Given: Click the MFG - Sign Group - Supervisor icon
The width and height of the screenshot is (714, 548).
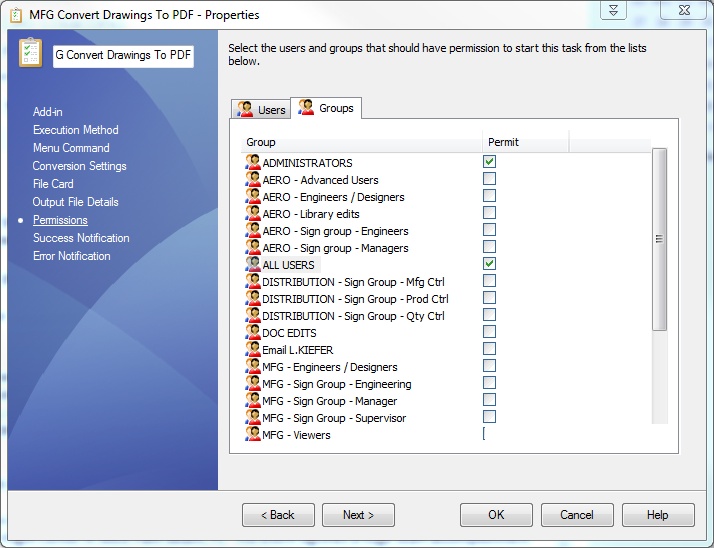Looking at the screenshot, I should pyautogui.click(x=253, y=417).
